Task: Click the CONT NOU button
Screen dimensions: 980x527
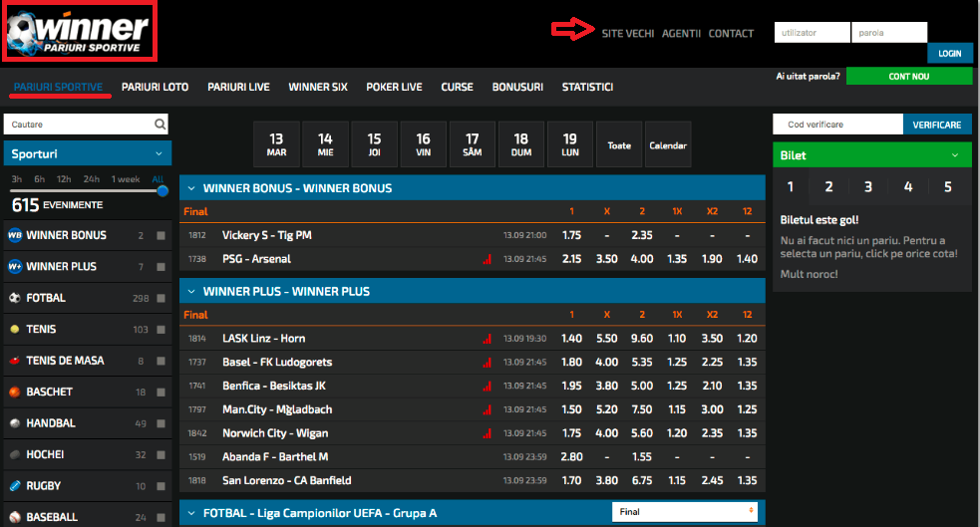Action: [x=909, y=76]
